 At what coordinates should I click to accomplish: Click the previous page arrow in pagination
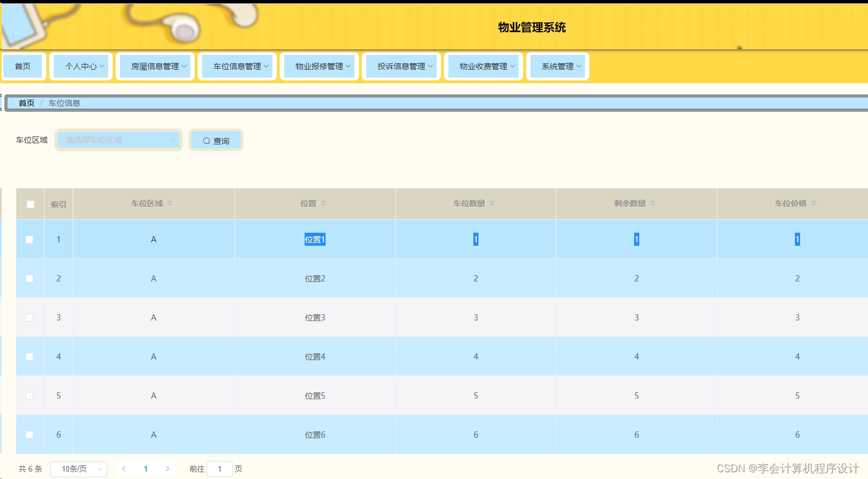point(123,469)
